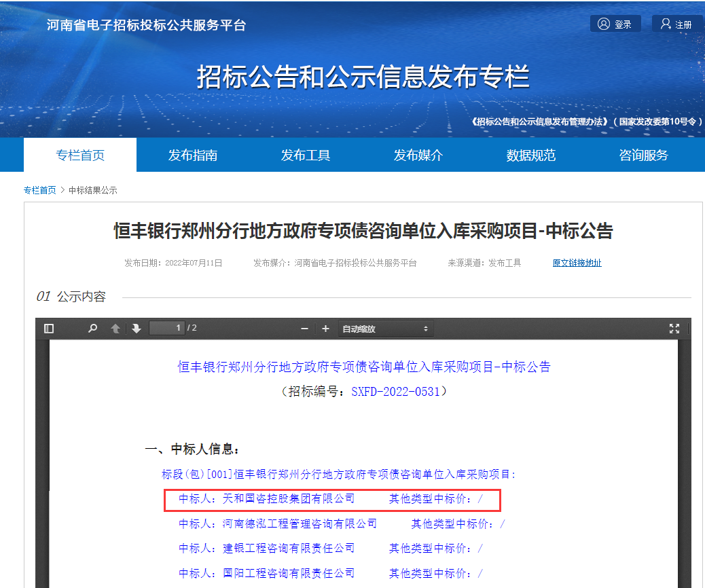Screen dimensions: 705x588
Task: Click the 来源渠道: 发布工具 text
Action: pos(484,263)
